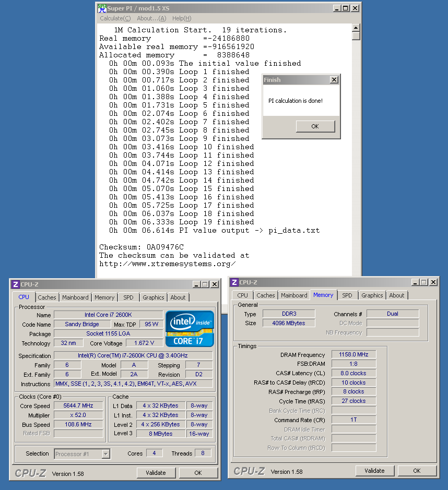Switch to Caches tab in left CPU-Z window

47,297
